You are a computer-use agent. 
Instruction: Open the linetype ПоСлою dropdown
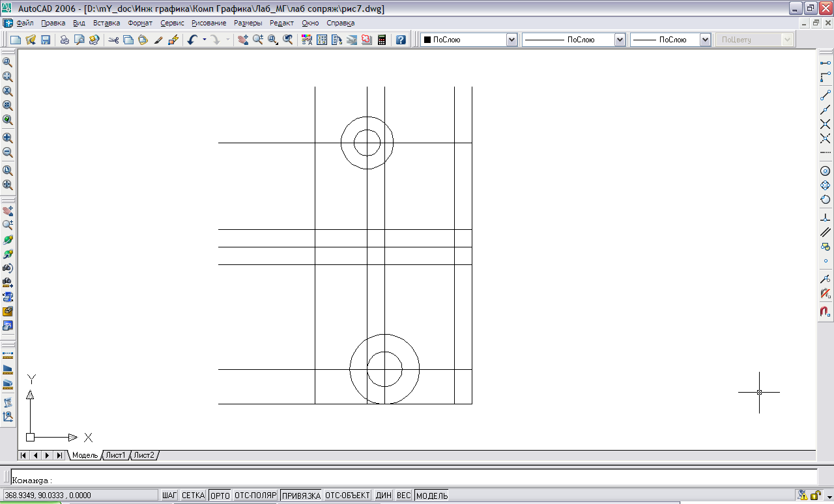tap(620, 40)
